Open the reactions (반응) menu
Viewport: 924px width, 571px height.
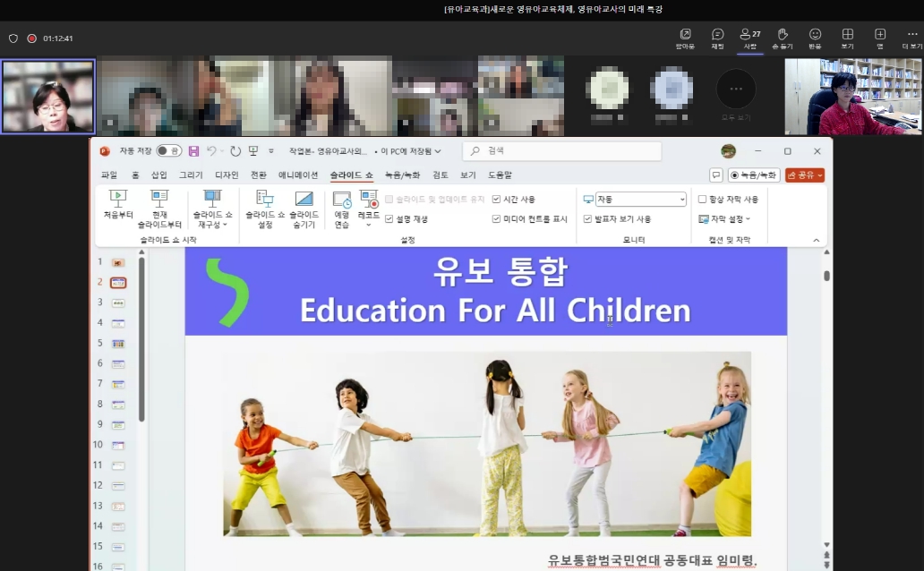(x=815, y=38)
